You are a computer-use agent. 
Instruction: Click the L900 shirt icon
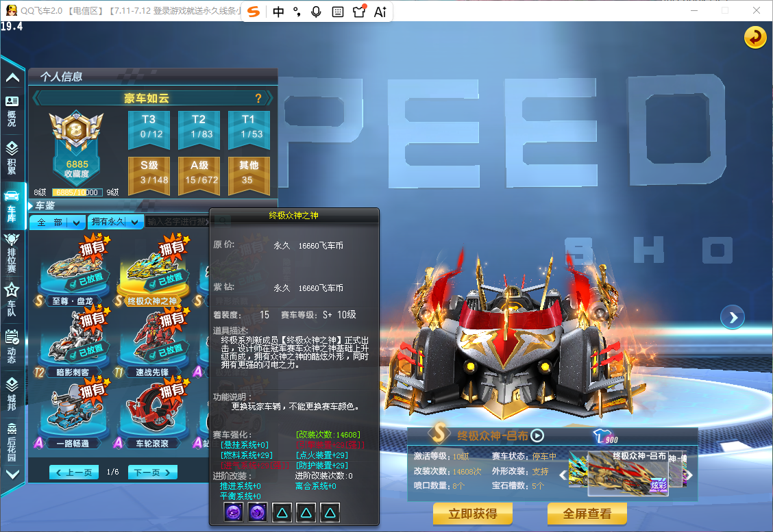605,437
